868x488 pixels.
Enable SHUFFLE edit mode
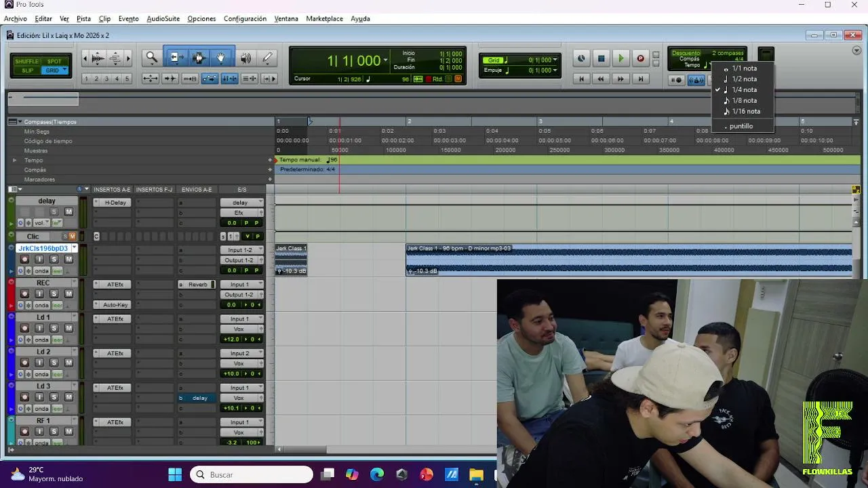pos(27,62)
